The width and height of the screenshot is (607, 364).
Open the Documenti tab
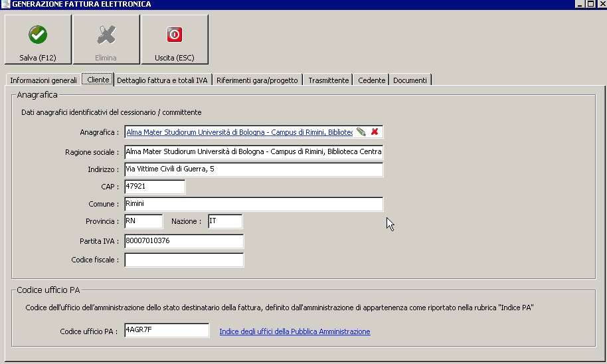(x=410, y=80)
